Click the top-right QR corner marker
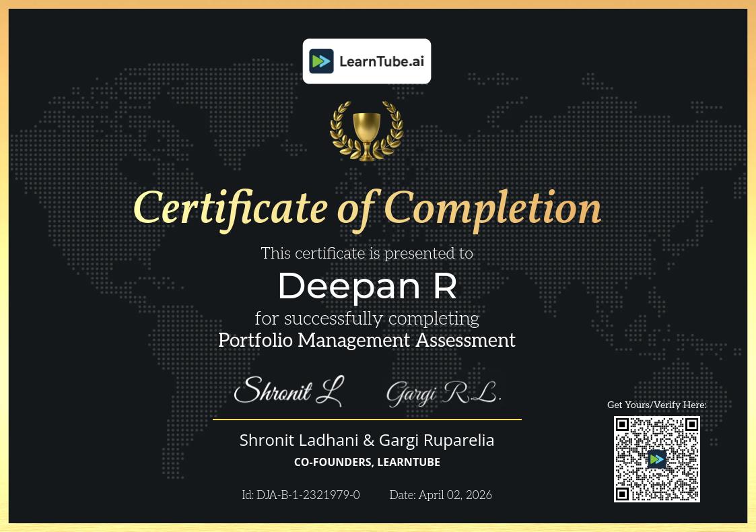This screenshot has width=756, height=532. click(x=691, y=424)
